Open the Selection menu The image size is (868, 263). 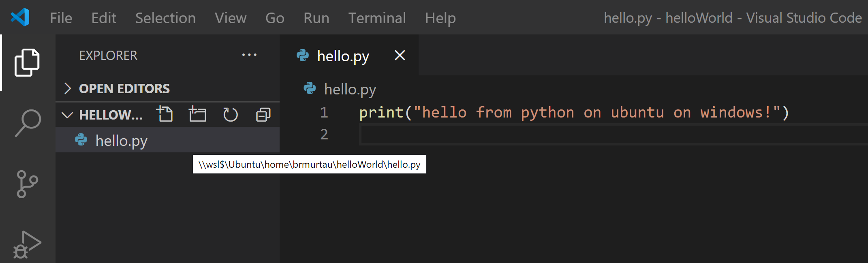click(165, 18)
